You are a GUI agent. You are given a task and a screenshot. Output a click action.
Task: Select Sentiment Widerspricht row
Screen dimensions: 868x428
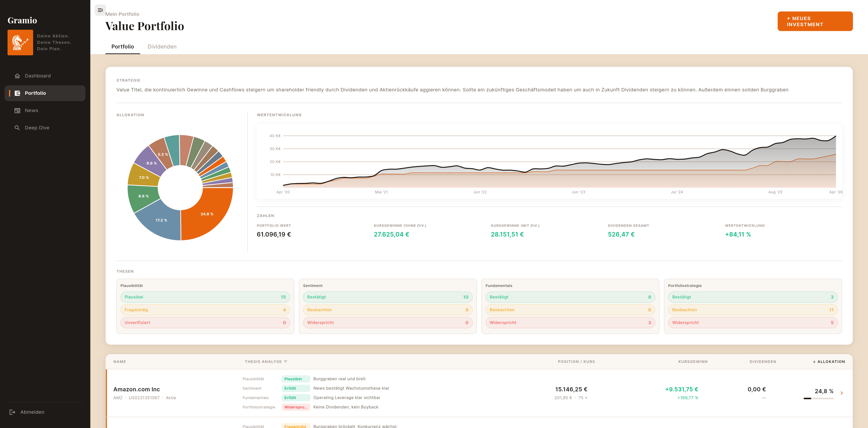388,323
